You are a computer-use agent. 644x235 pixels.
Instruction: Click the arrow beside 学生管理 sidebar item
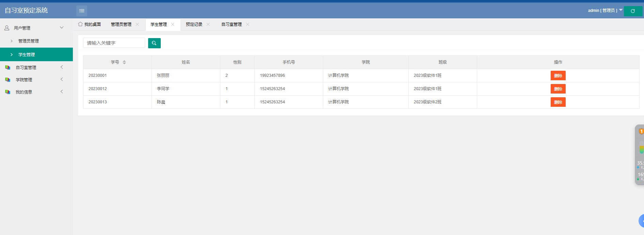(x=12, y=54)
